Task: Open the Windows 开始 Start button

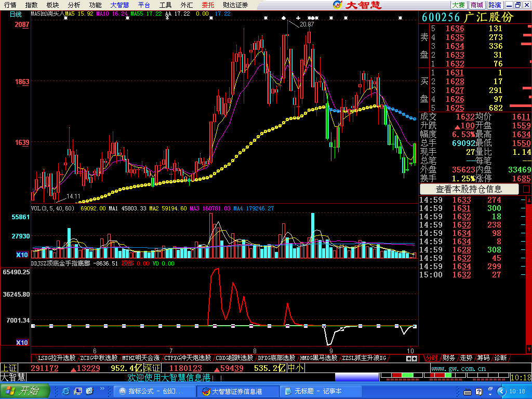Action: coord(24,391)
